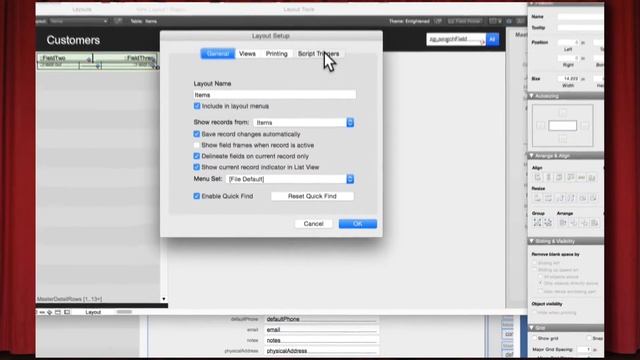The width and height of the screenshot is (640, 360).
Task: Click Cancel in Layout Setup
Action: 313,224
